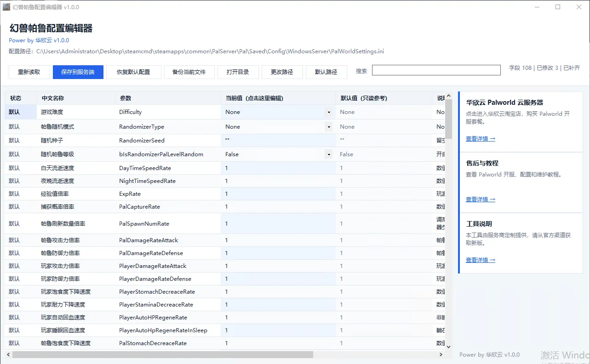Edit the PlayerStaminaDecreaceRate current value
The image size is (590, 364).
pyautogui.click(x=278, y=305)
